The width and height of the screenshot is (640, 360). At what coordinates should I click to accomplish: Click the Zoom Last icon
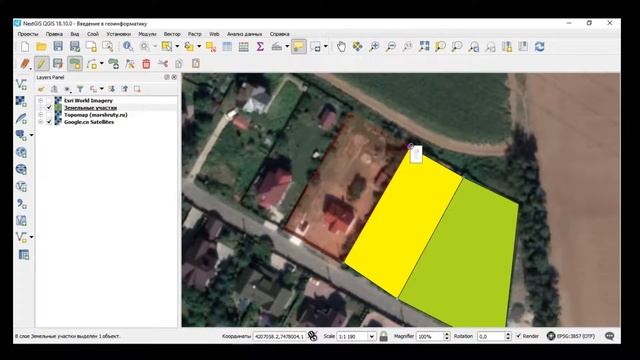pos(473,47)
